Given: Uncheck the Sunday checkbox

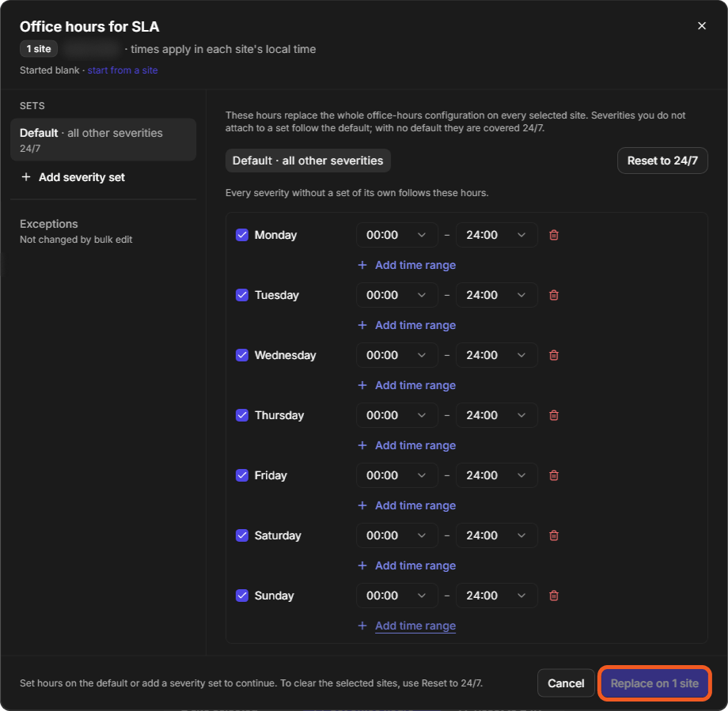Looking at the screenshot, I should 242,596.
